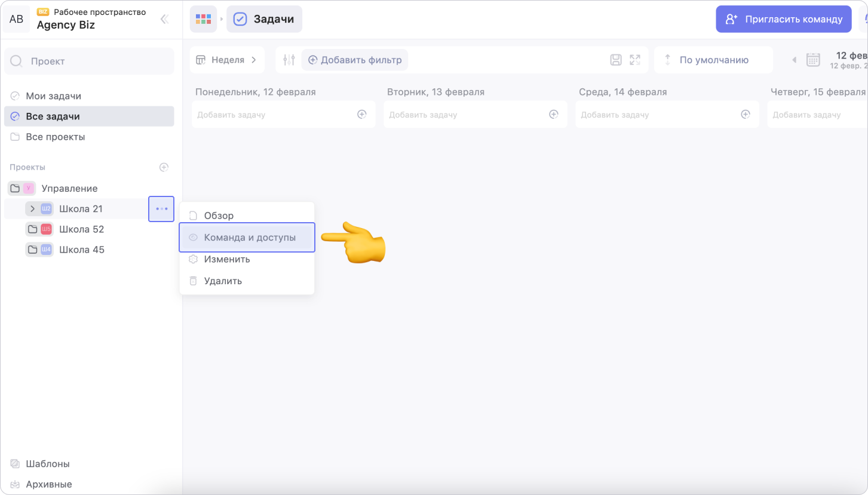Choose Команда и доступы menu item
Image resolution: width=868 pixels, height=495 pixels.
(247, 238)
